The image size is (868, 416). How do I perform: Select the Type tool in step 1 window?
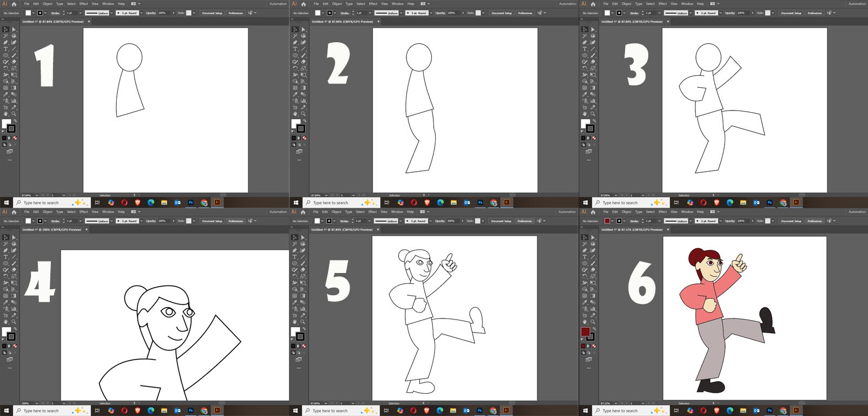click(6, 49)
